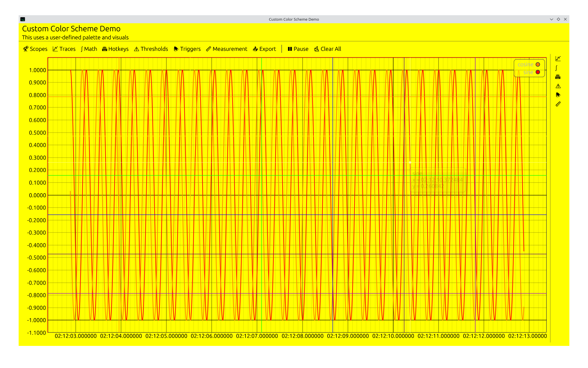The height and width of the screenshot is (368, 588).
Task: Close the Custom Color Scheme Demo window
Action: tap(565, 19)
